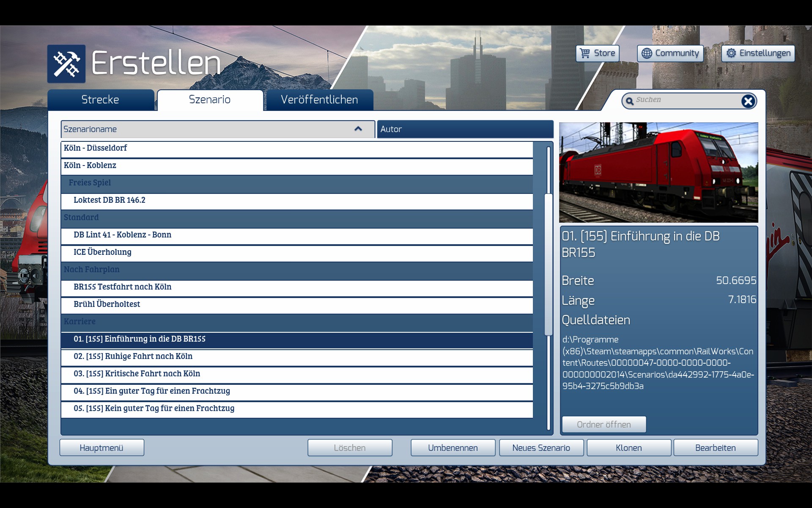812x508 pixels.
Task: Click the red locomotive preview thumbnail
Action: tap(658, 172)
